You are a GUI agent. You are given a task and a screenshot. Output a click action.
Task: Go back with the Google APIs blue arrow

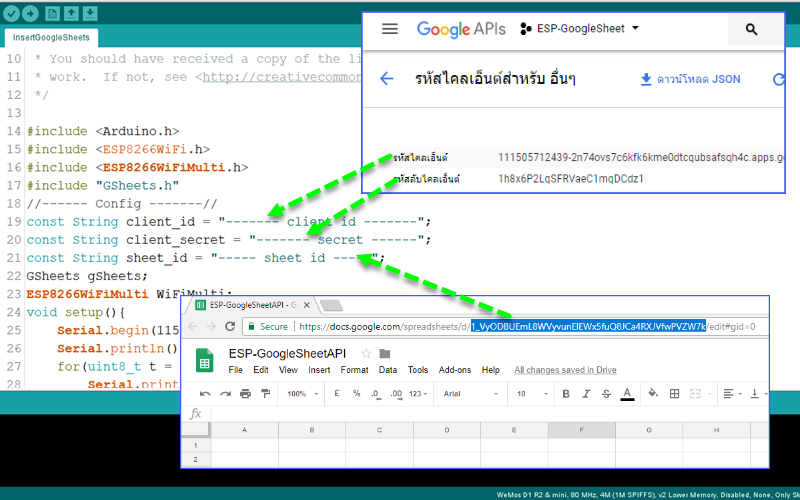(387, 79)
